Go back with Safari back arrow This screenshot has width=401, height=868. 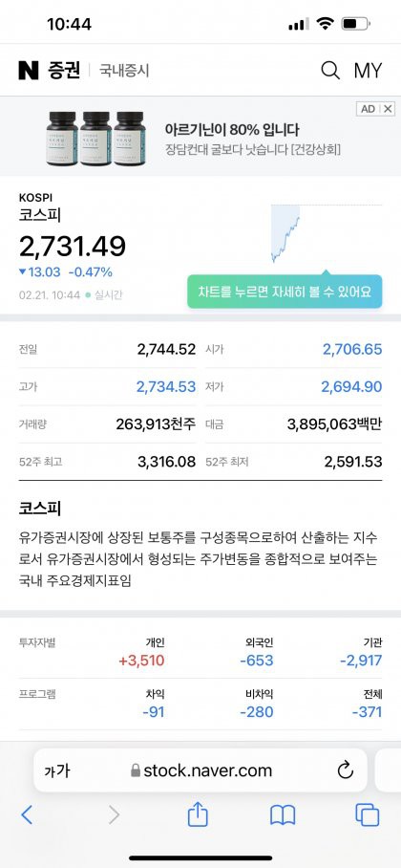coord(27,814)
